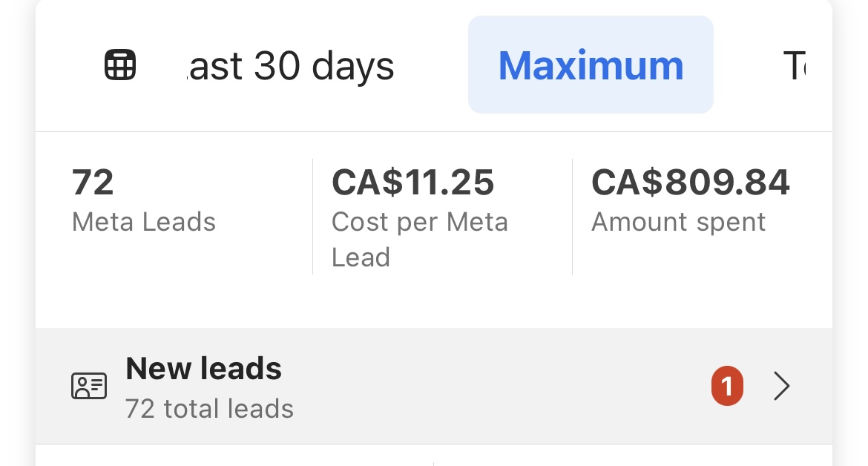This screenshot has width=868, height=466.
Task: Tap the Amount spent label
Action: point(678,222)
